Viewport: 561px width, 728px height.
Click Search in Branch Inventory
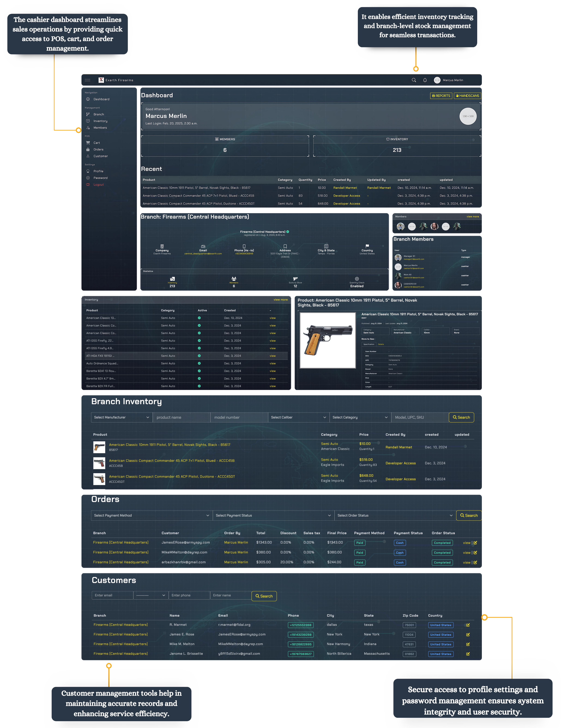click(x=461, y=417)
